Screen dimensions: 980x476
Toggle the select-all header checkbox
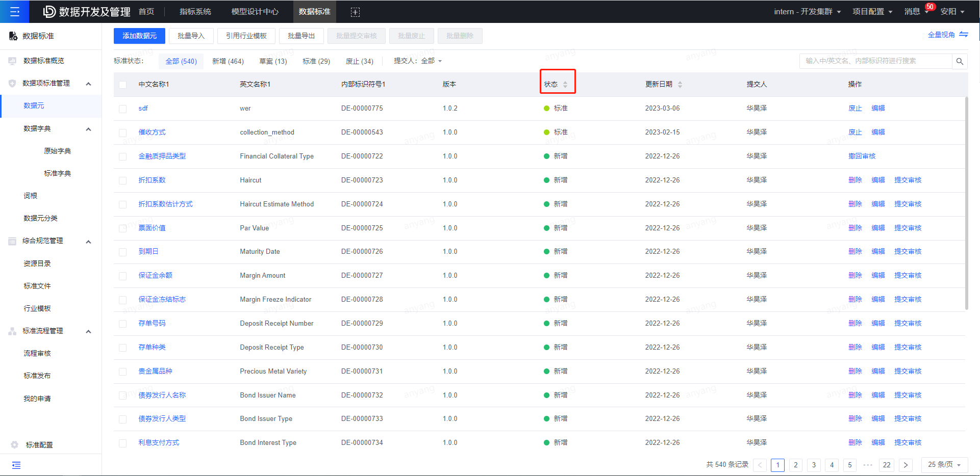[123, 85]
